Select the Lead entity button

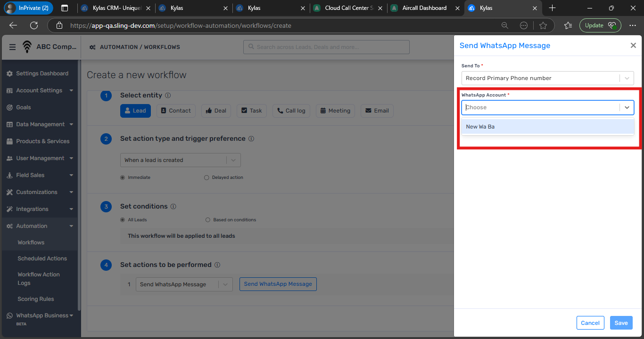coord(135,111)
